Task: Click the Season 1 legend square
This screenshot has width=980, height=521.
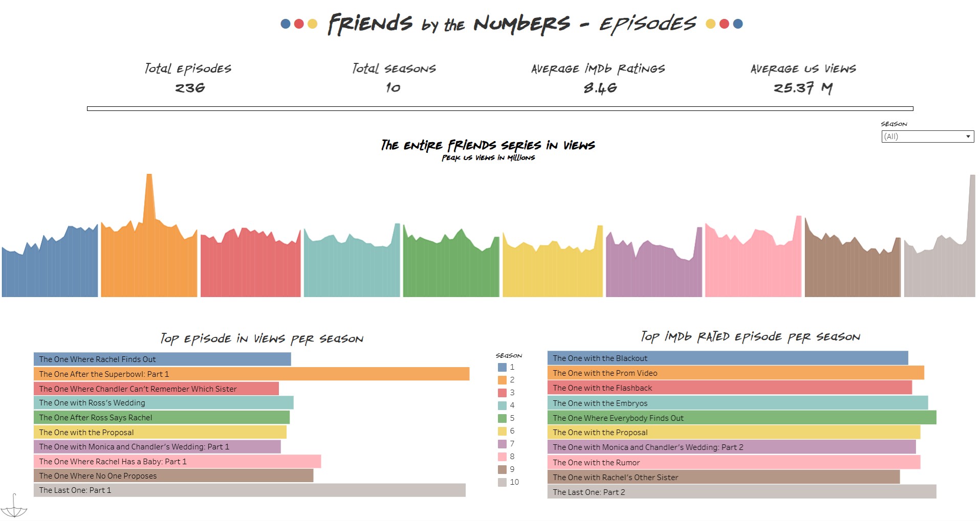Action: tap(502, 367)
